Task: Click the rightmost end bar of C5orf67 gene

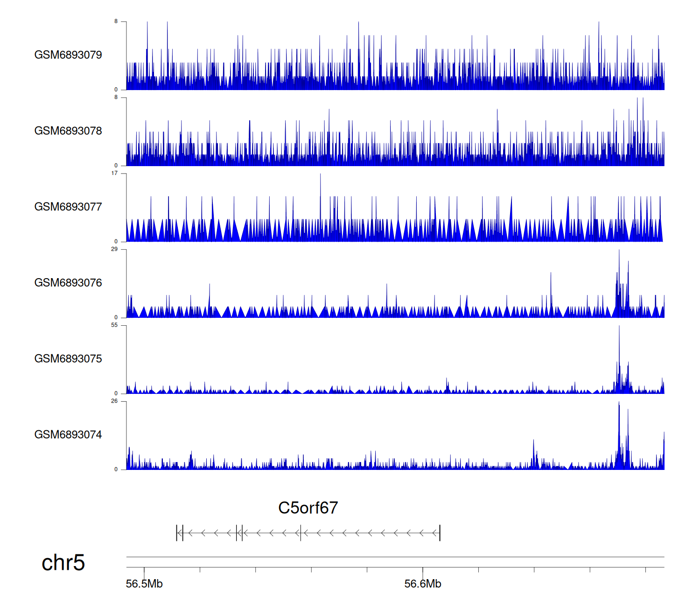Action: pyautogui.click(x=440, y=532)
